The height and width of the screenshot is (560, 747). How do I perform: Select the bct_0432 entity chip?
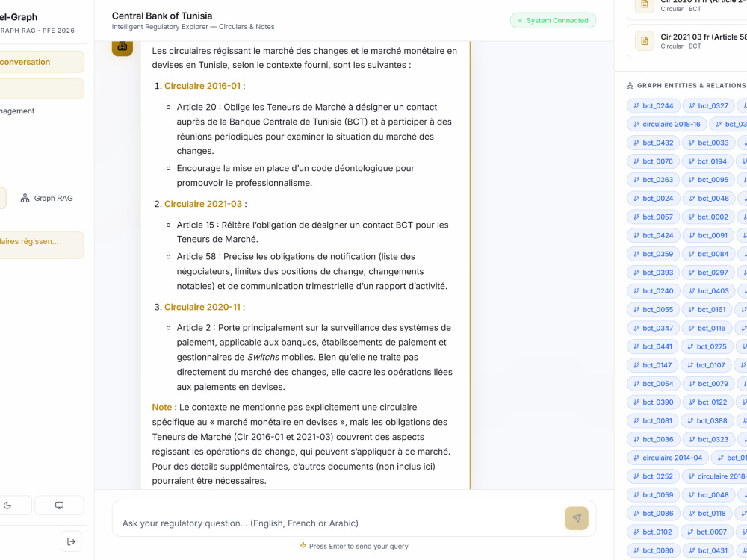tap(653, 143)
